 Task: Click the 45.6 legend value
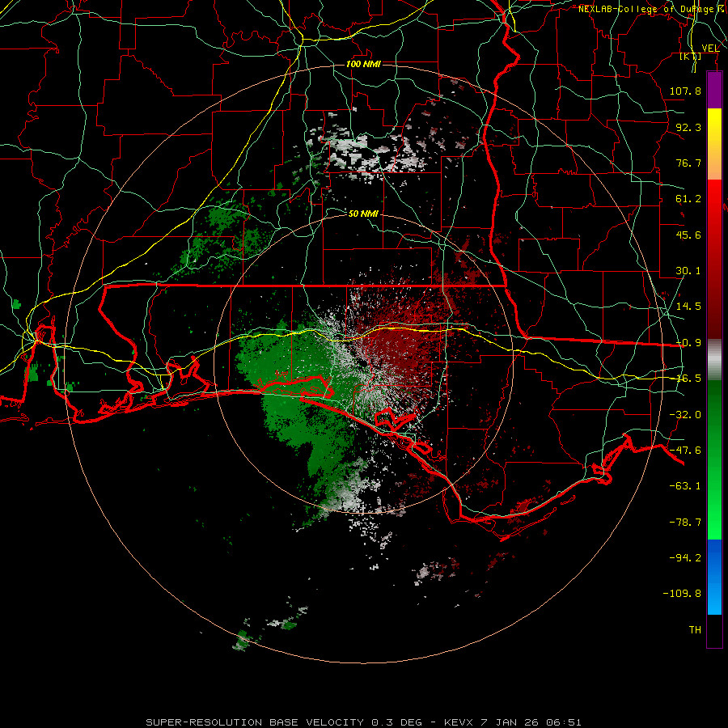point(688,235)
